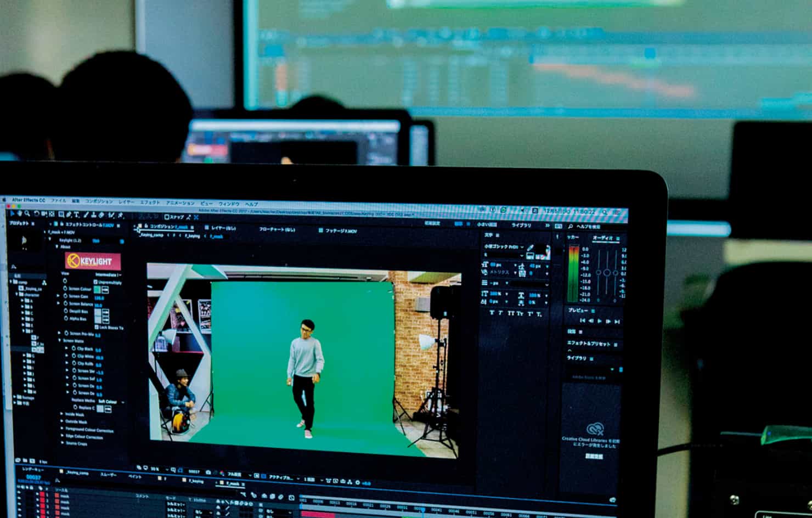Select the Rotation tool in toolbar
The width and height of the screenshot is (812, 518).
point(36,213)
